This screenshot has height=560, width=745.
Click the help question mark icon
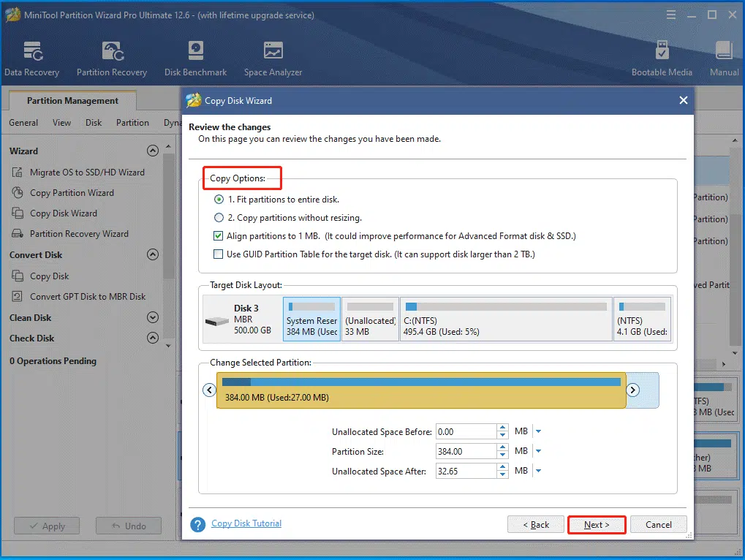(x=197, y=523)
